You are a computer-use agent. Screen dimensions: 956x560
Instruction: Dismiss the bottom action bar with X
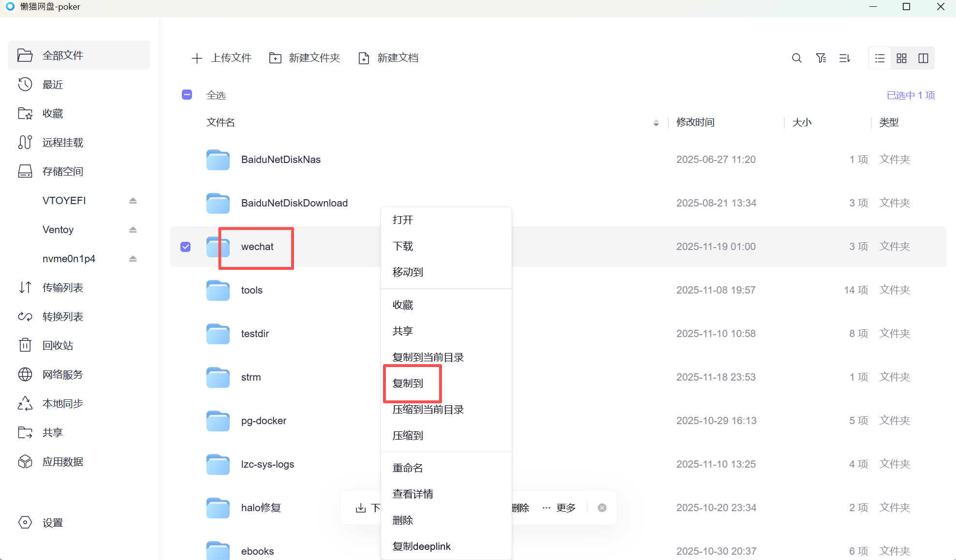tap(602, 508)
